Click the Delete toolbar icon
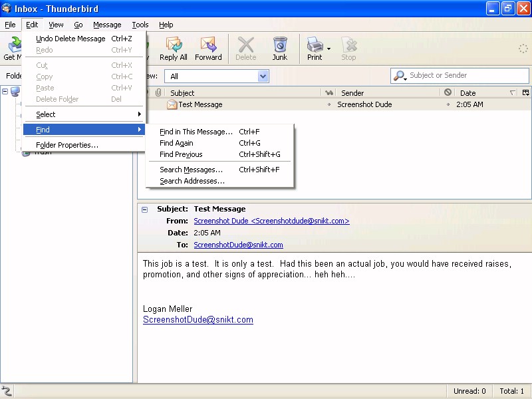532x399 pixels. 245,49
